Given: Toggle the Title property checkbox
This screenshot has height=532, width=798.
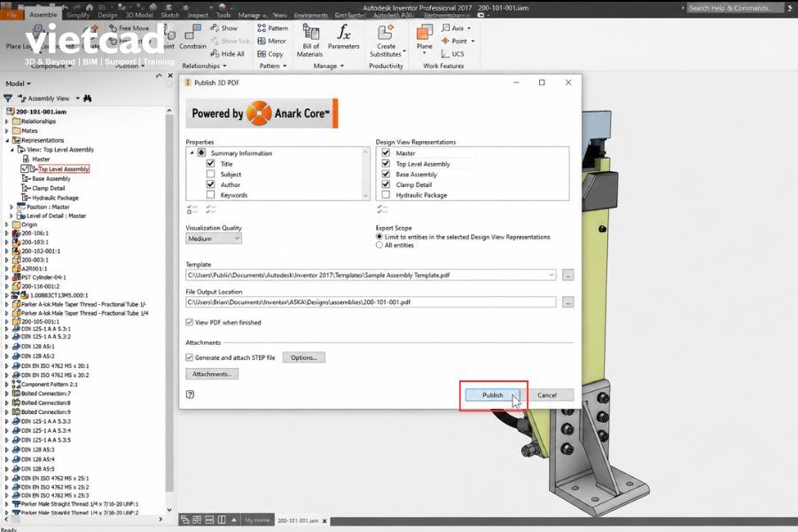Looking at the screenshot, I should click(211, 163).
